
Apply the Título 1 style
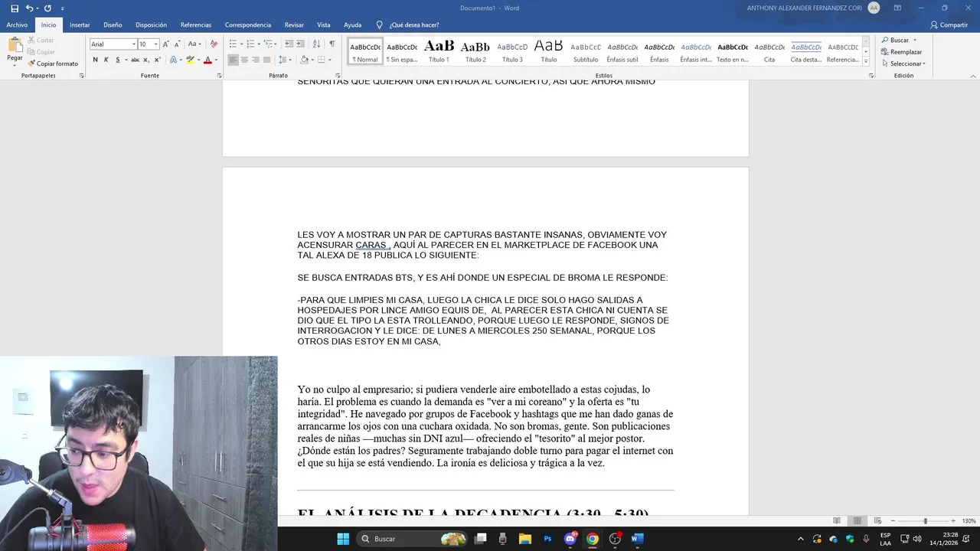(439, 51)
